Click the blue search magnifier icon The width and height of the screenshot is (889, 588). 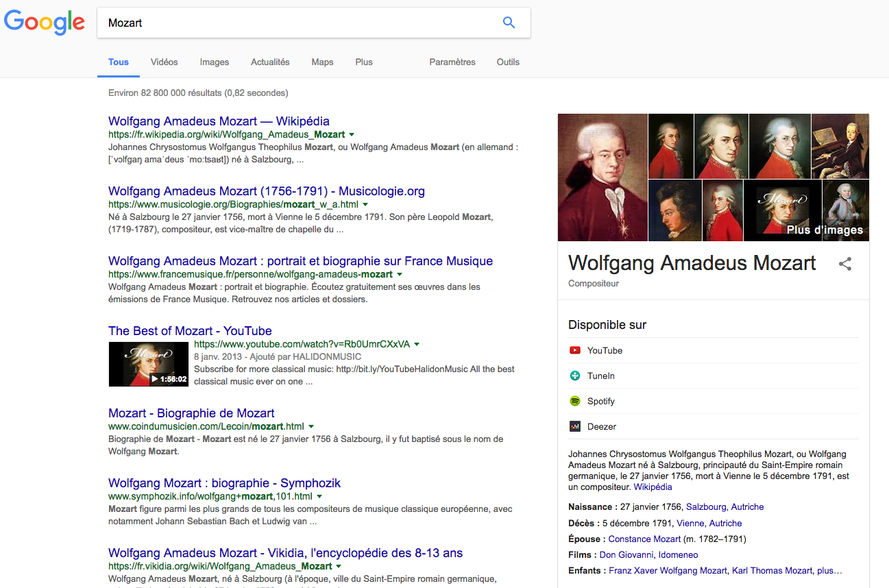(509, 23)
